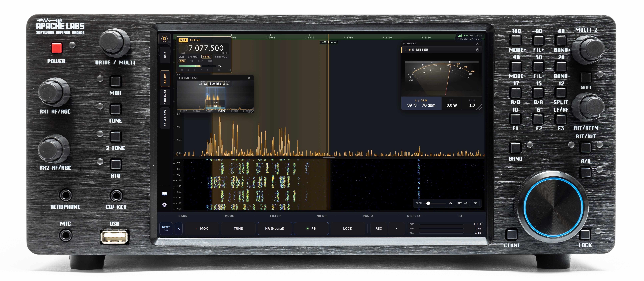The image size is (644, 281).
Task: Click the RX1 badge in frequency panel
Action: pyautogui.click(x=183, y=40)
